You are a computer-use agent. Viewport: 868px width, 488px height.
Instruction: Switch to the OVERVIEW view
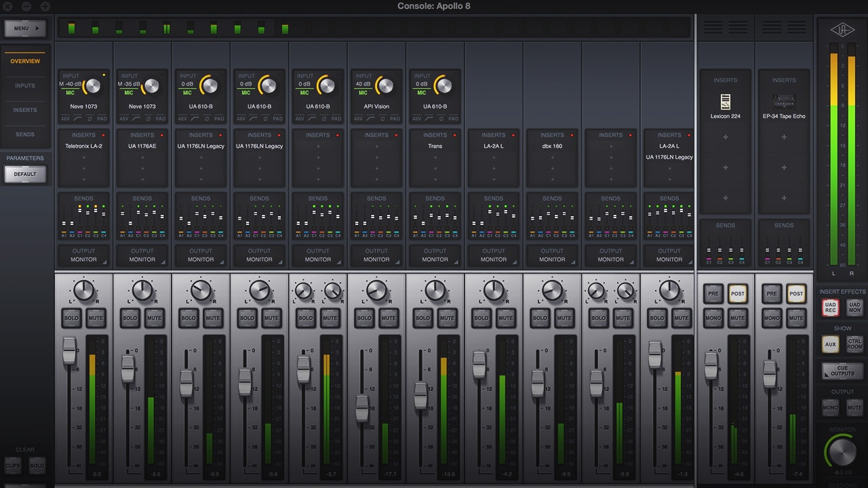(x=25, y=61)
